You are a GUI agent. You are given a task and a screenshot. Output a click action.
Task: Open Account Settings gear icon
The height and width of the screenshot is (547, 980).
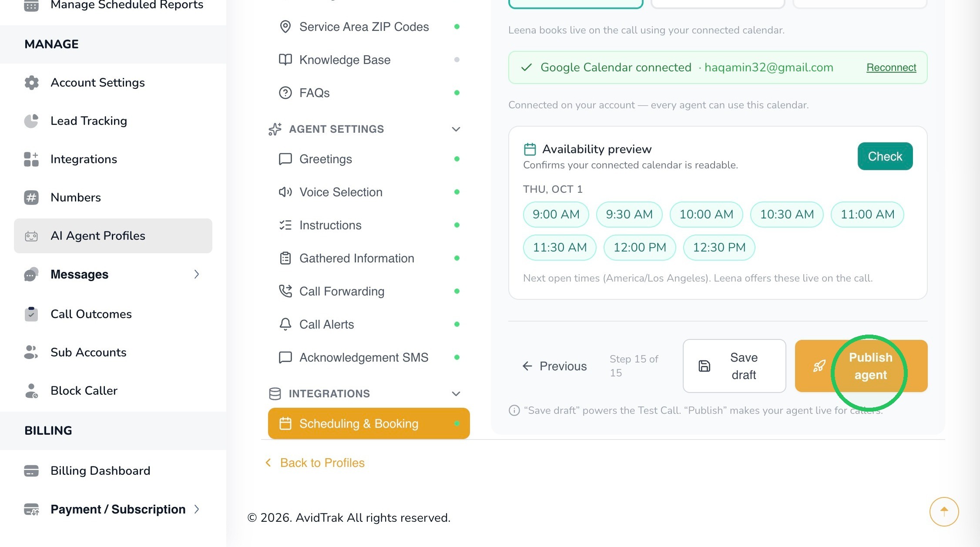click(31, 83)
